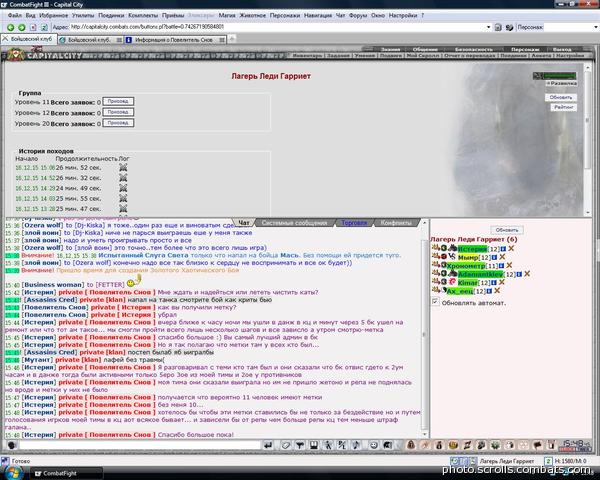Open the Магия menu
The height and width of the screenshot is (480, 600).
pos(227,16)
